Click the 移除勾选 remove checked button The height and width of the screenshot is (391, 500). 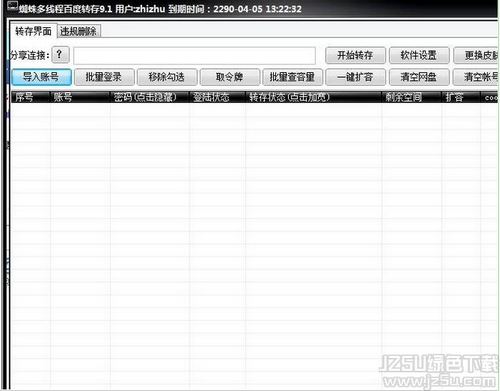pyautogui.click(x=167, y=77)
